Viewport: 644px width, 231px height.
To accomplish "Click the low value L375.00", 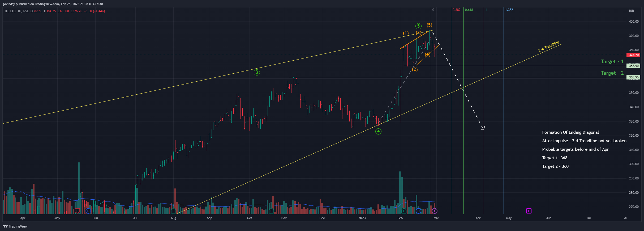I will click(x=63, y=11).
